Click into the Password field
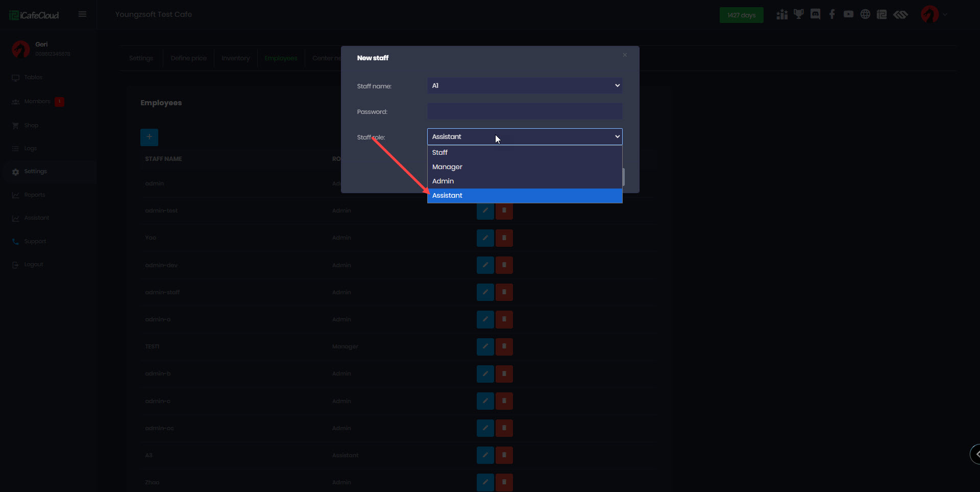 [x=524, y=111]
